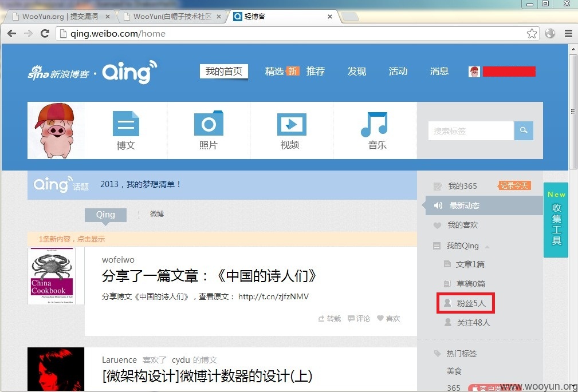Open the Chrome menu hamburger icon
The height and width of the screenshot is (392, 578).
point(568,34)
